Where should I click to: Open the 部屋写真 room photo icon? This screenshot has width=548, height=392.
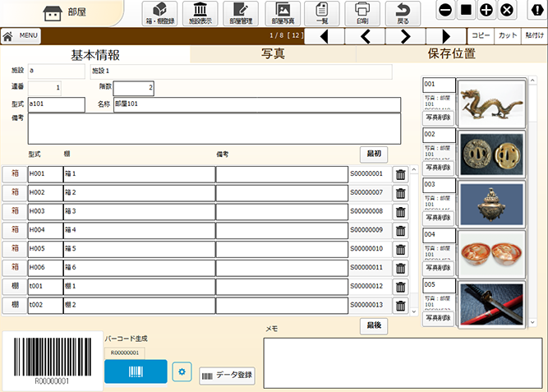pos(282,14)
